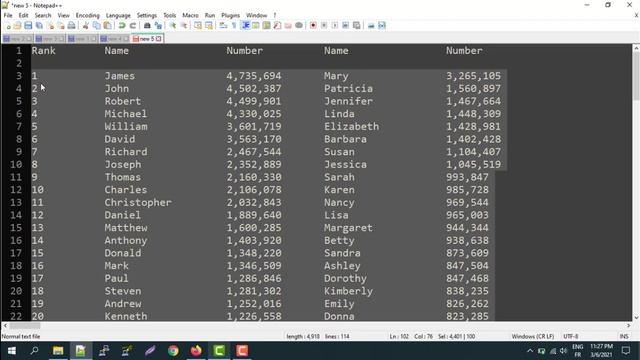Undo the last edit with the toolbar arrow

tap(122, 25)
